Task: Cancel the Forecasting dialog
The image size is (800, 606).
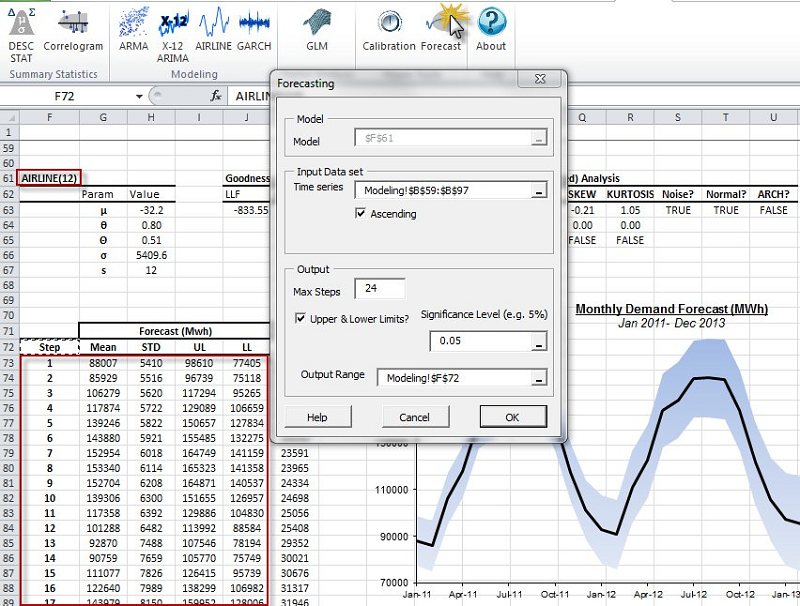Action: tap(414, 416)
